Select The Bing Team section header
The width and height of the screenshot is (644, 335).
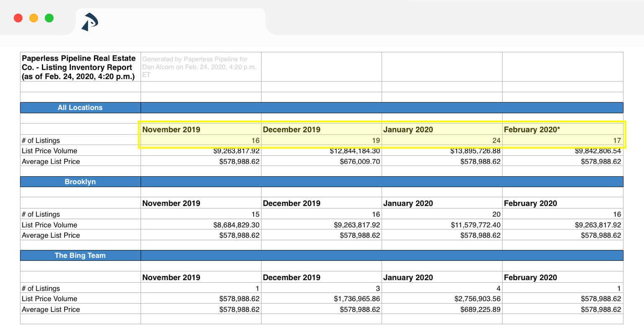pyautogui.click(x=80, y=255)
